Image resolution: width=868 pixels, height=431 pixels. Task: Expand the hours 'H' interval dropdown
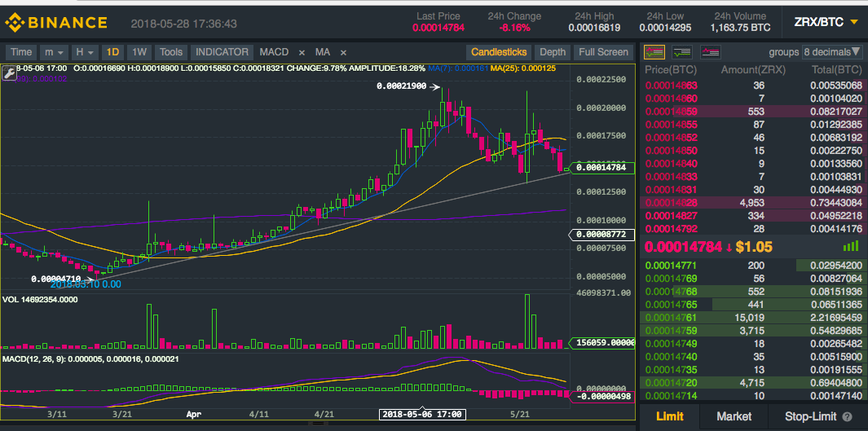pos(85,53)
